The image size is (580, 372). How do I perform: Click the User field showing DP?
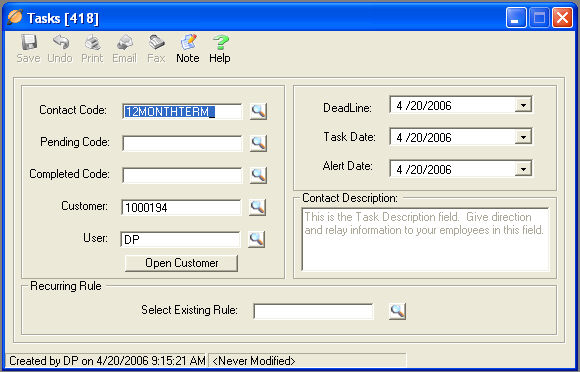(x=180, y=239)
